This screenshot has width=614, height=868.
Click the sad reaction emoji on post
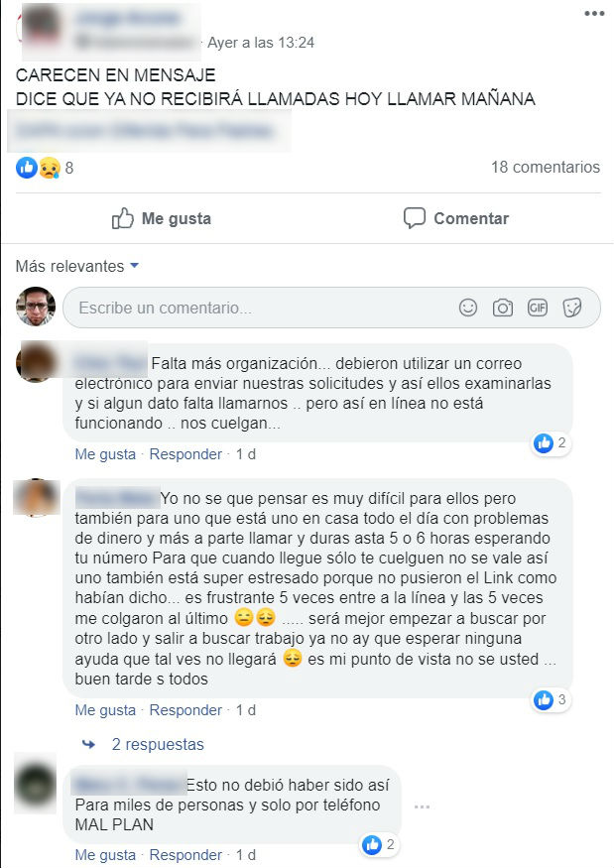coord(49,168)
